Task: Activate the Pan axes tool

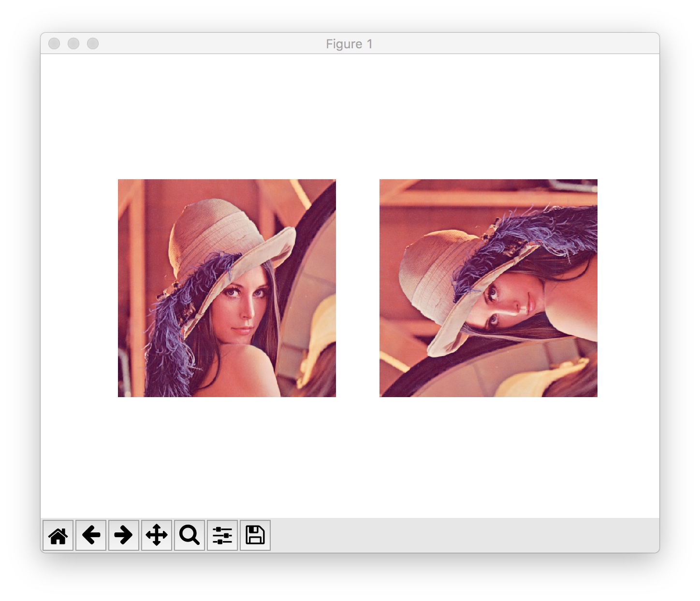Action: tap(157, 535)
